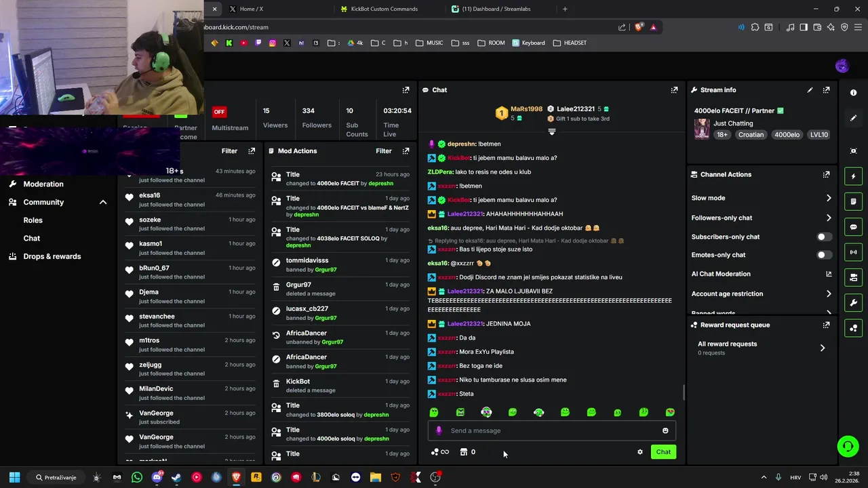
Task: Expand Slow mode options
Action: [762, 198]
